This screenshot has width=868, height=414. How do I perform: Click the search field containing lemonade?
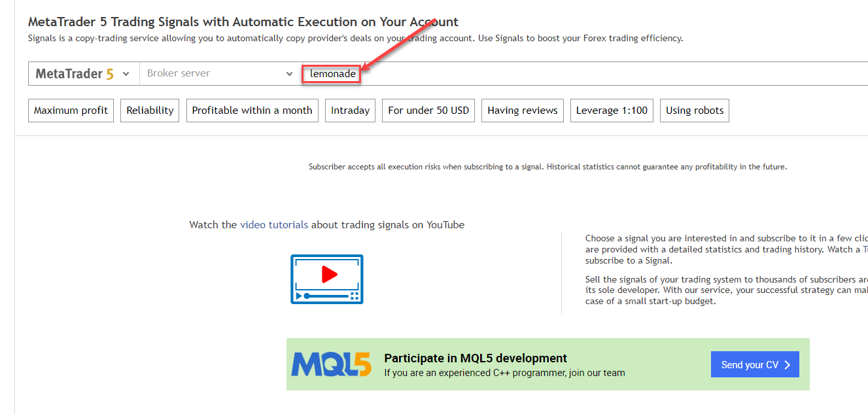[x=585, y=74]
